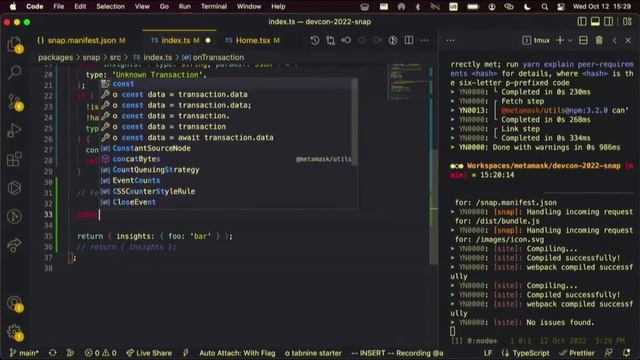Click the tmux terminal label
Screen dimensions: 640x360
click(x=536, y=40)
